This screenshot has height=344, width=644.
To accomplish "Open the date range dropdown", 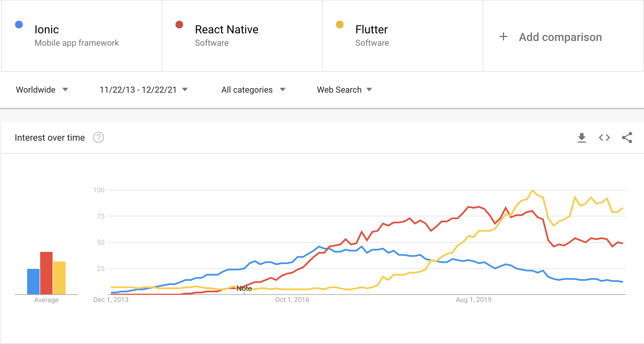I will (143, 90).
